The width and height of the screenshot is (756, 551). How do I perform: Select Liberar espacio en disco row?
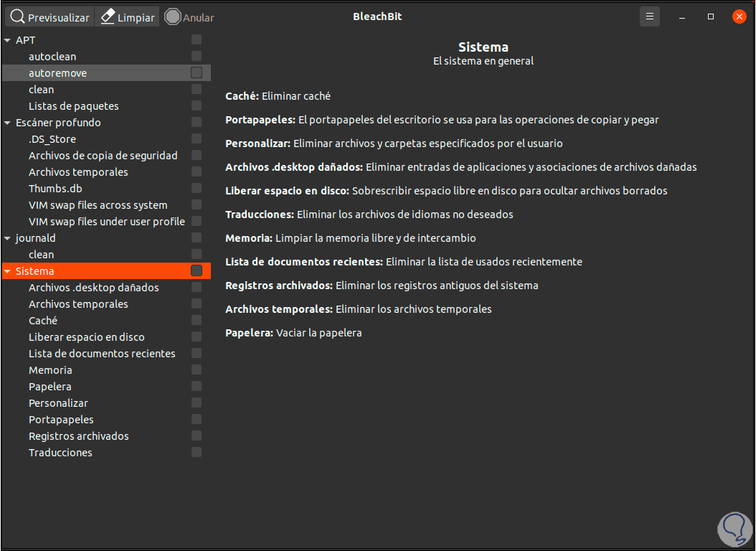(107, 337)
